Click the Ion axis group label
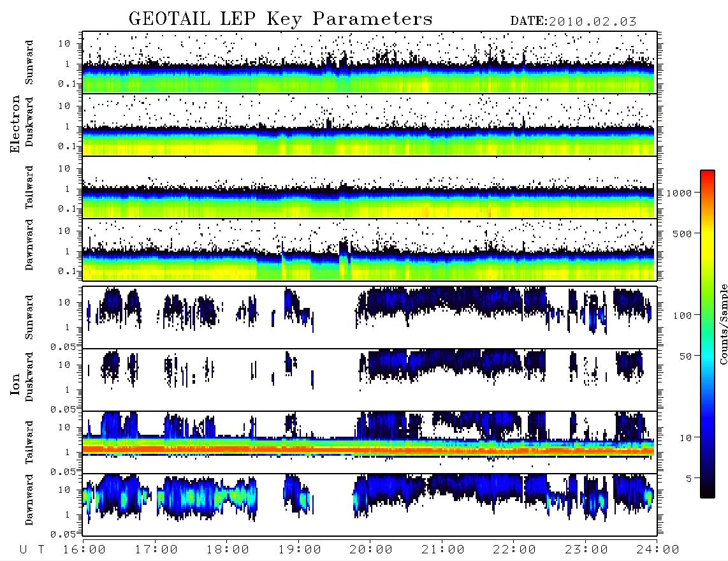The width and height of the screenshot is (728, 561). coord(15,384)
